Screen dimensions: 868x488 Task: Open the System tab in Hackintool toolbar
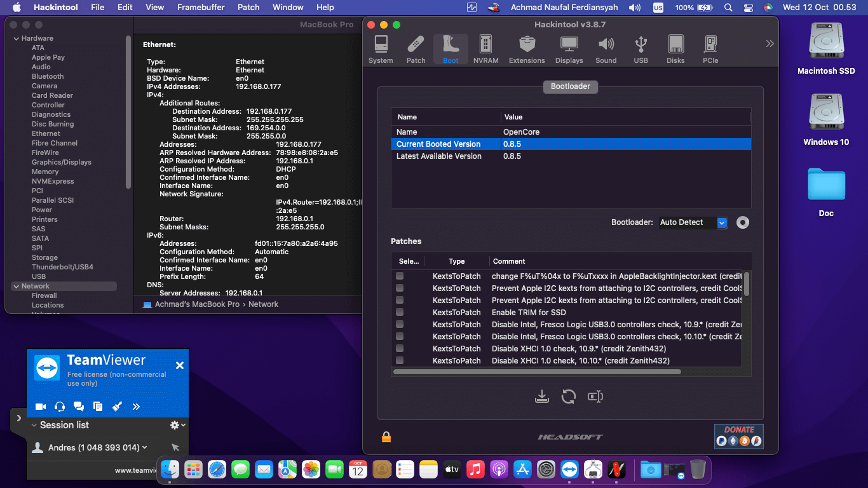381,49
